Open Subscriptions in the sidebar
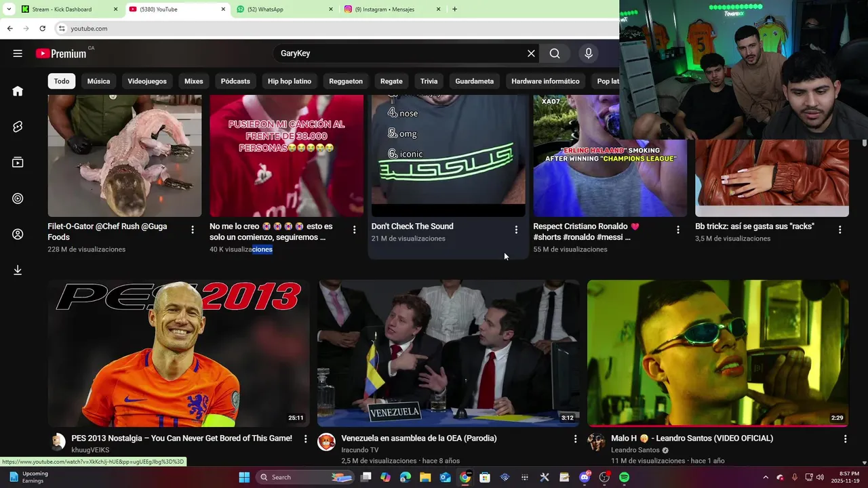The width and height of the screenshot is (868, 488). (18, 163)
